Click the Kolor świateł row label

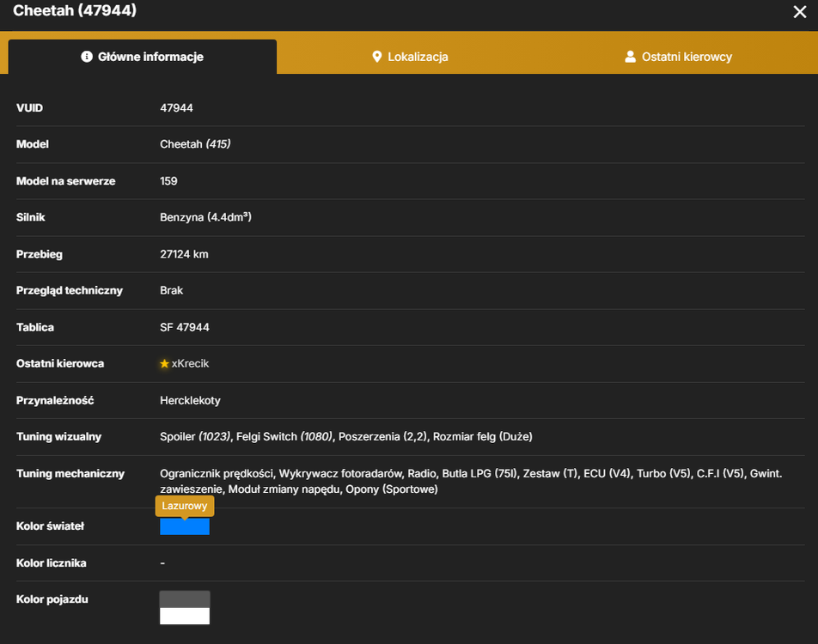50,526
